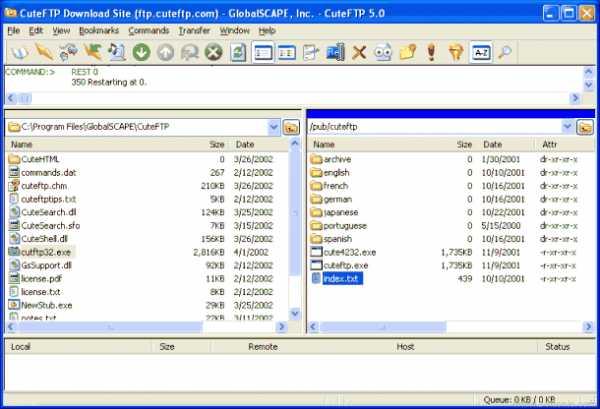This screenshot has width=600, height=409.
Task: Toggle the A-Z sort toolbar button
Action: (481, 52)
